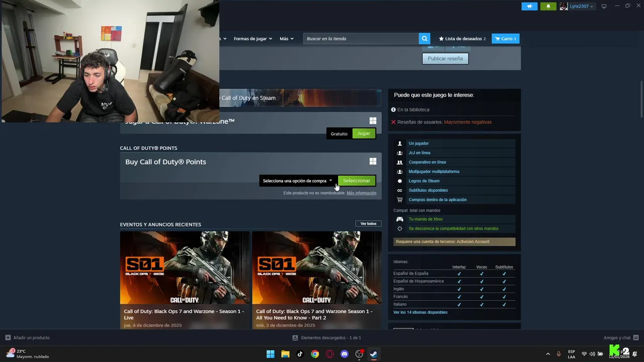Open the 'Season 1 - Live' event title
This screenshot has width=644, height=362.
184,314
